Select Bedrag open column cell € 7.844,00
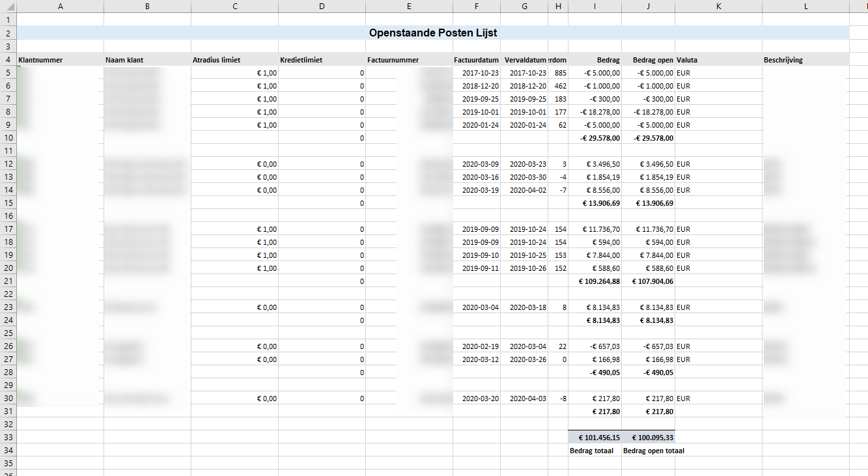The image size is (868, 476). pyautogui.click(x=649, y=255)
